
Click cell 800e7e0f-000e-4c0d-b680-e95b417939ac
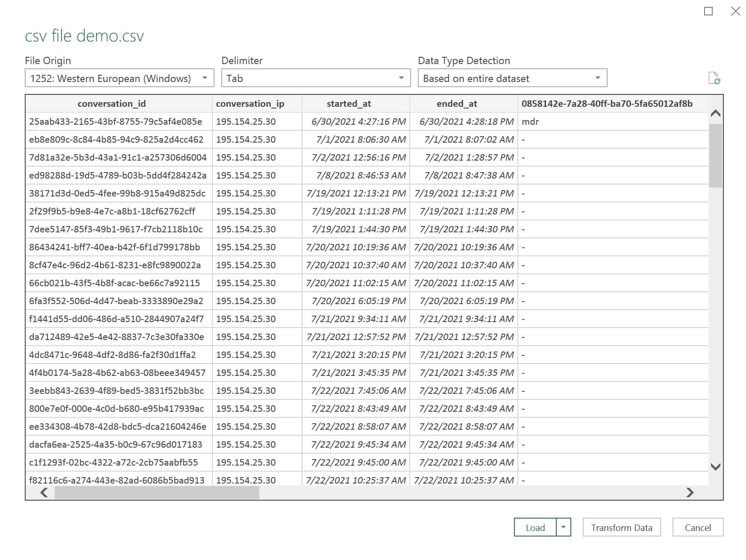119,409
